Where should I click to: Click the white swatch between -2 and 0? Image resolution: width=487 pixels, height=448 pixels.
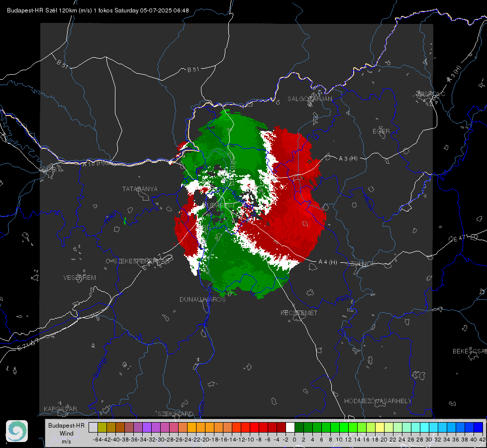click(290, 427)
